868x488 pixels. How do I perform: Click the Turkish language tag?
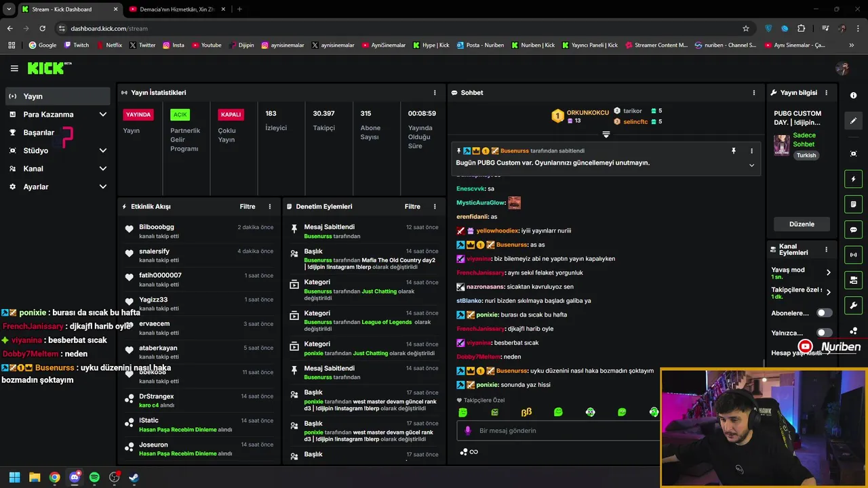[x=806, y=155]
